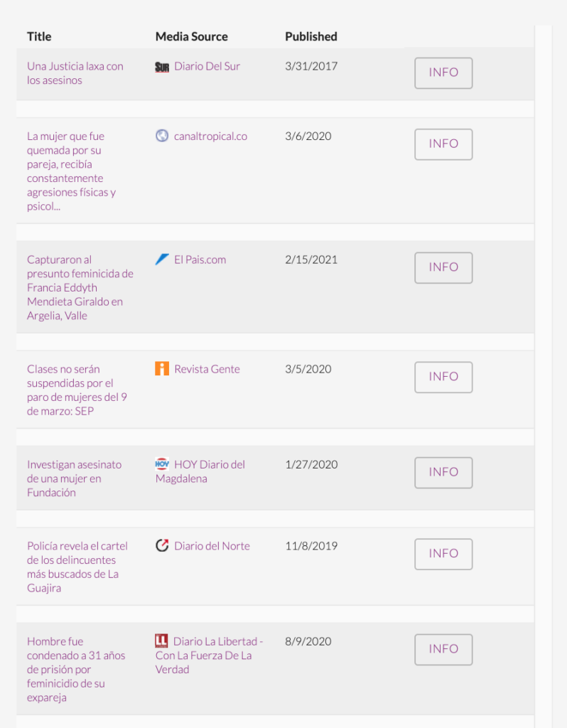Click the HOY Diario del Magdalena icon
Viewport: 567px width, 728px height.
pos(162,464)
